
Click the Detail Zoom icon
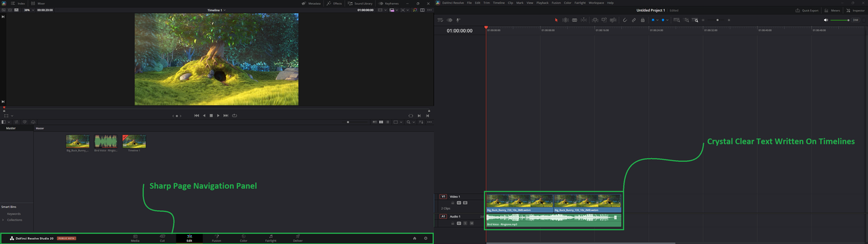(686, 20)
